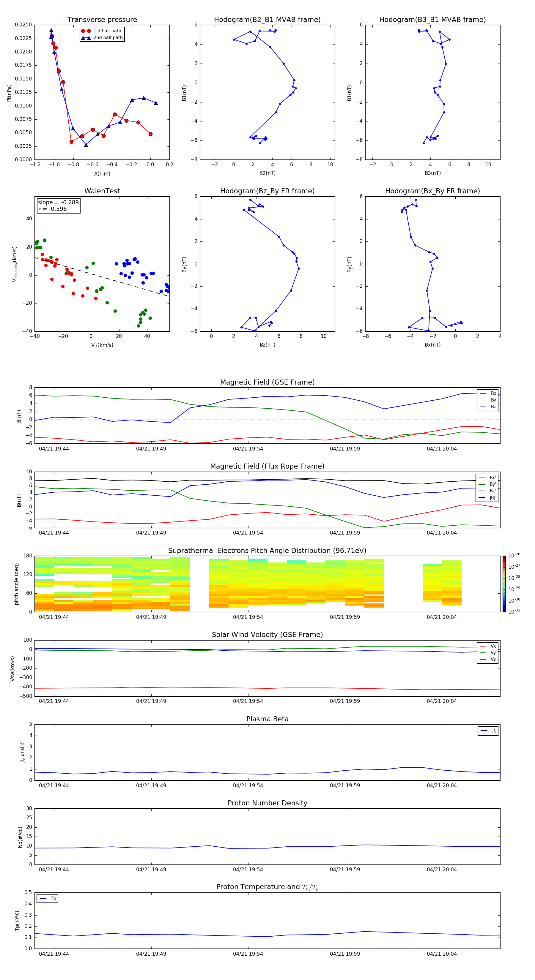
Task: Click the '1st half path' legend entry
Action: click(101, 31)
